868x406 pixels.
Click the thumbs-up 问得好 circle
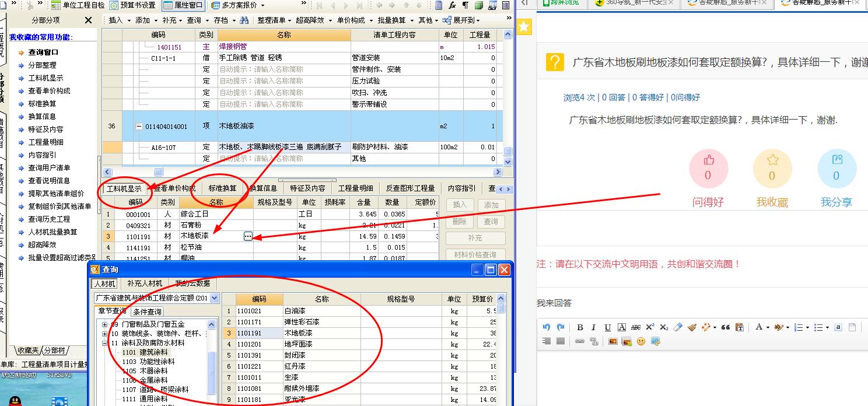tap(708, 168)
